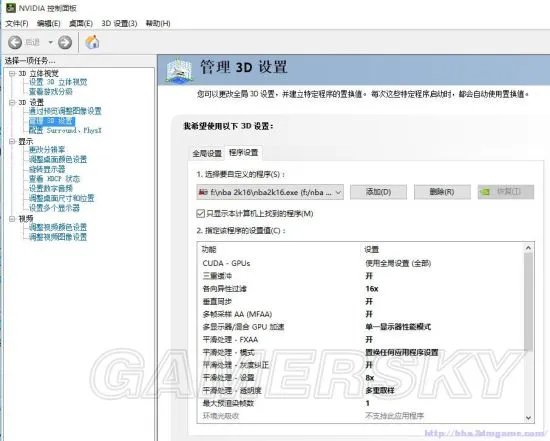
Task: Select the 各向异性过滤 setting row
Action: pos(361,289)
